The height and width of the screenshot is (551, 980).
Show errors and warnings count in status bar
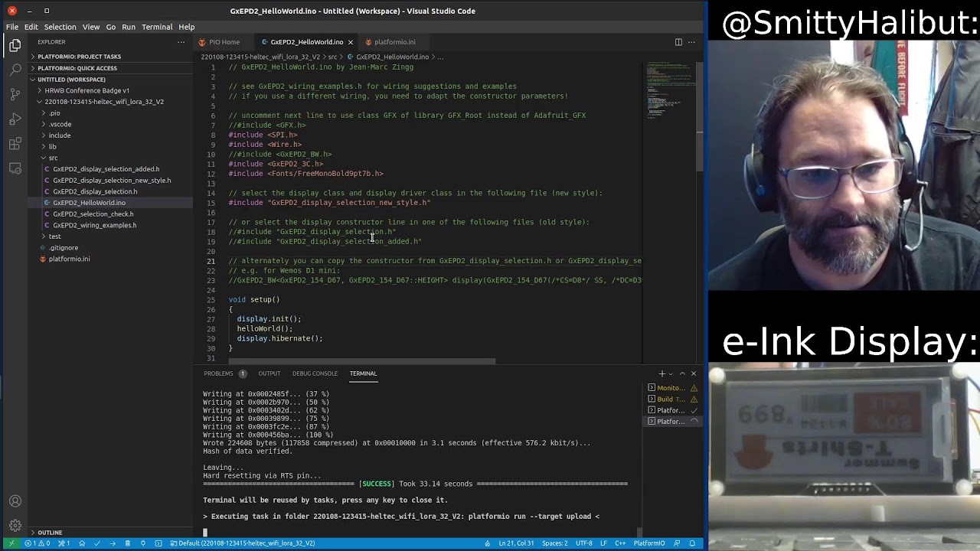pos(38,543)
